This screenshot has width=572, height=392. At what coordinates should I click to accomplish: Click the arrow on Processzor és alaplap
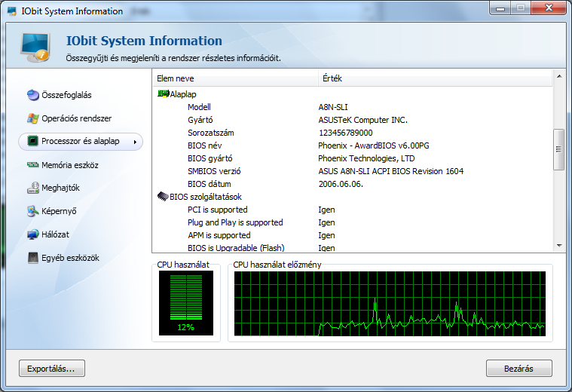pyautogui.click(x=135, y=142)
